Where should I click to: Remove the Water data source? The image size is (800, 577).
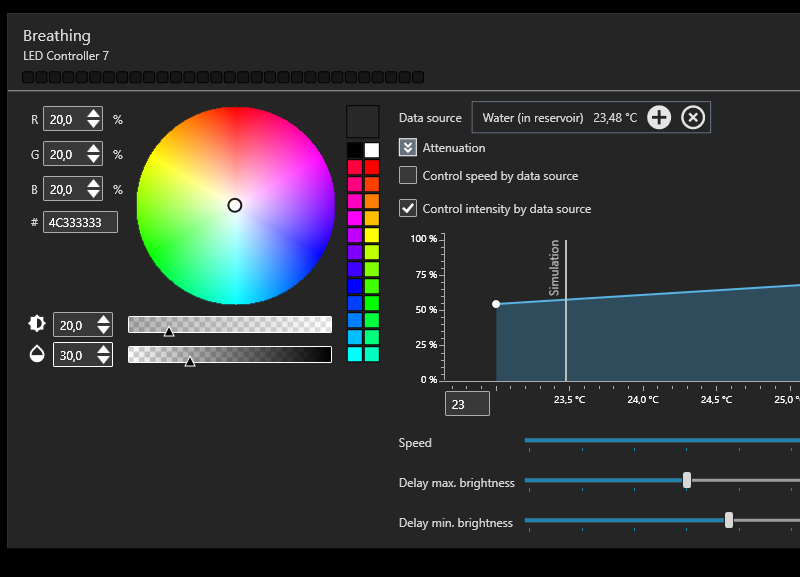(x=693, y=118)
